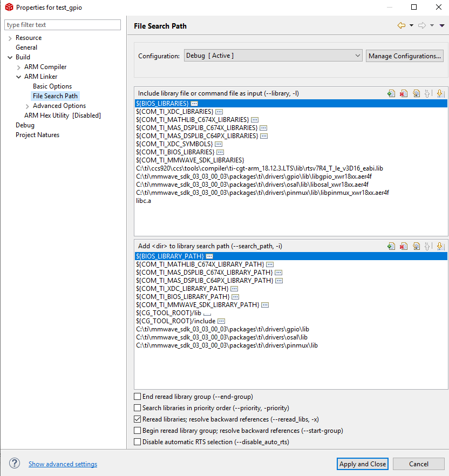Open the help question mark icon
449x476 pixels.
pyautogui.click(x=14, y=463)
